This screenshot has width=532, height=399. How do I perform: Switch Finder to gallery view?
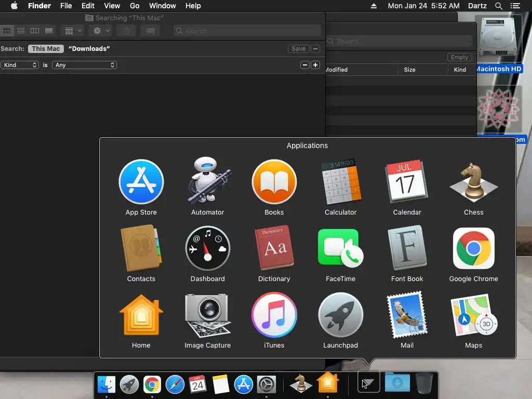[x=49, y=31]
